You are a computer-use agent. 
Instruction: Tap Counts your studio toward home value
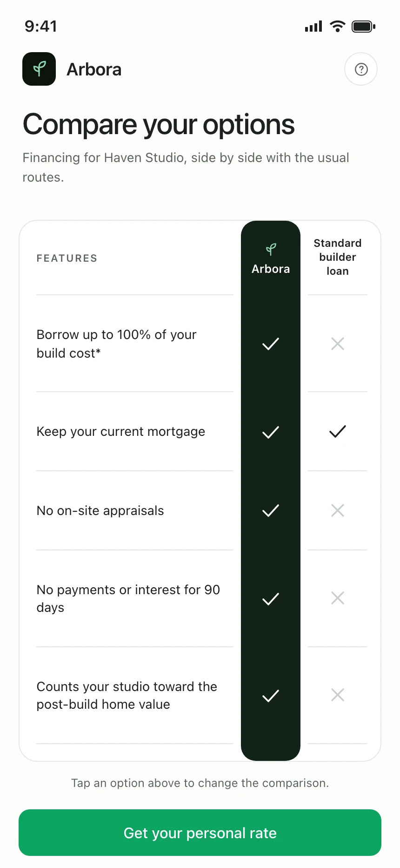tap(135, 695)
